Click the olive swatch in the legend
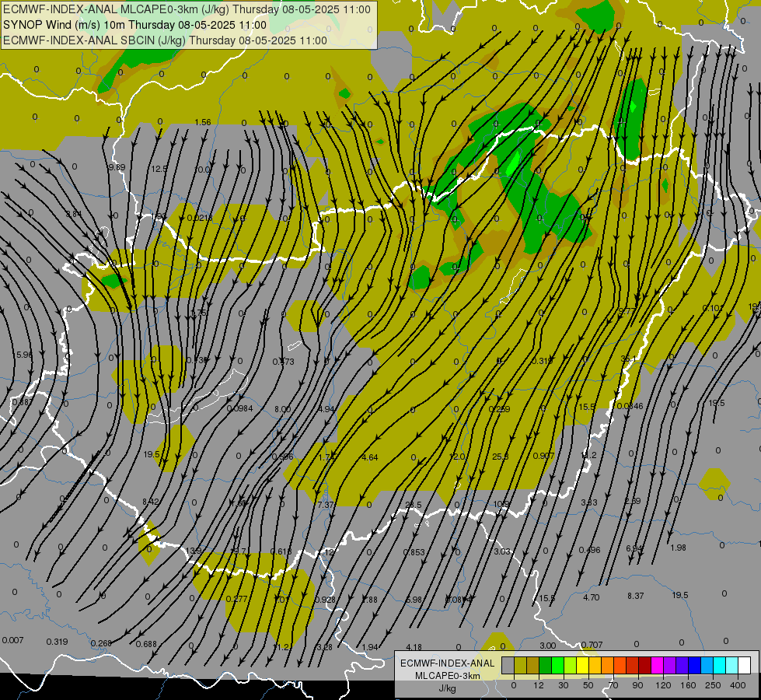The image size is (761, 700). pos(521,665)
